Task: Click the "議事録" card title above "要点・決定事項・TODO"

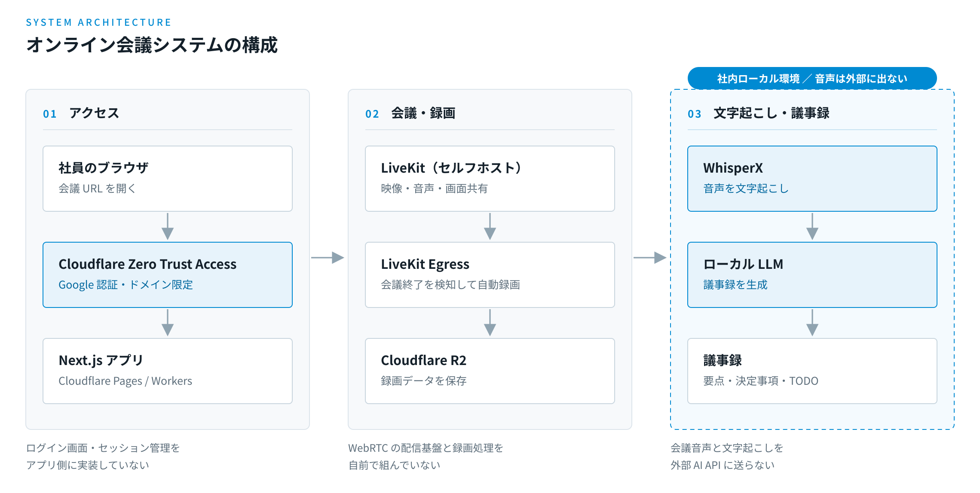Action: (723, 360)
